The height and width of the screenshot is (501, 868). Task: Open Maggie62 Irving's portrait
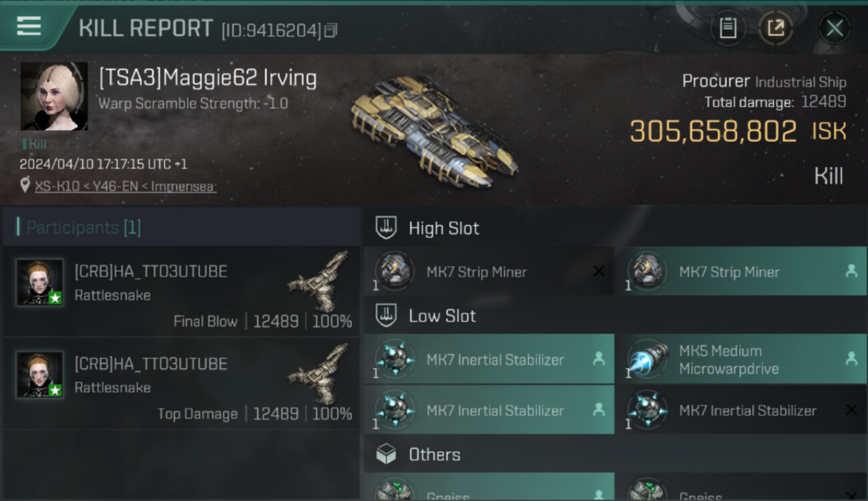tap(54, 96)
